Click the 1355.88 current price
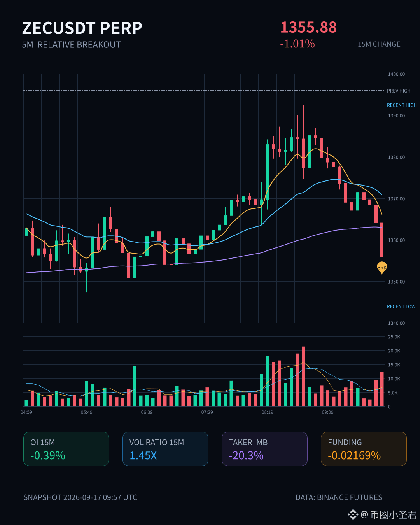 click(308, 27)
